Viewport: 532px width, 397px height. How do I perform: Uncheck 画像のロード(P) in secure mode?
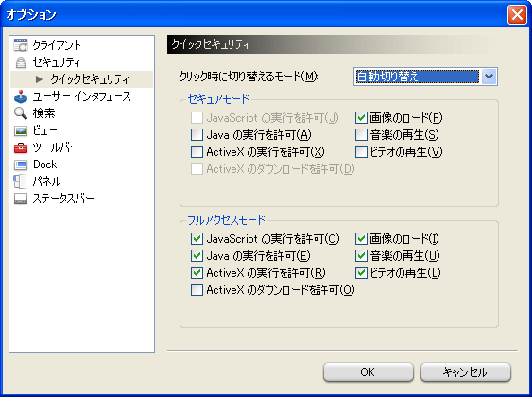point(361,118)
